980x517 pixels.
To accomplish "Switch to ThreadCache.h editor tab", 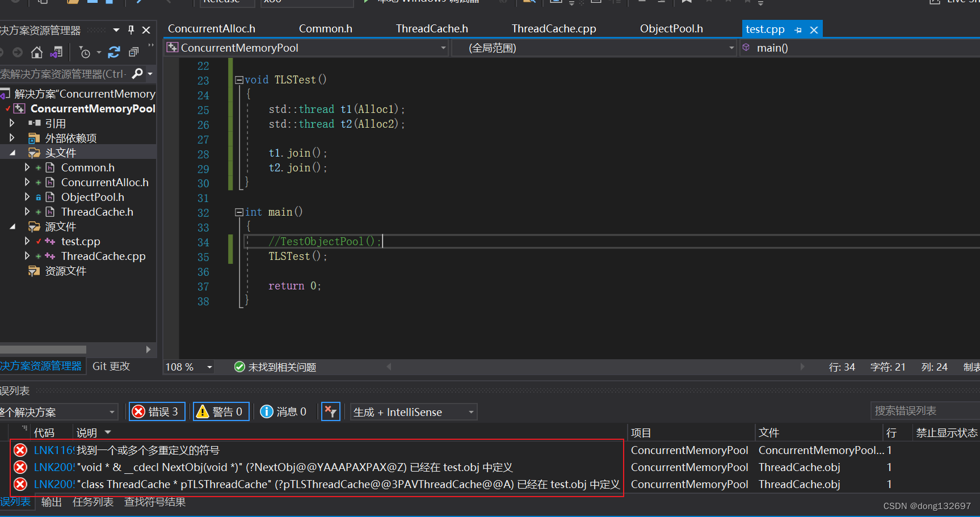I will tap(432, 28).
